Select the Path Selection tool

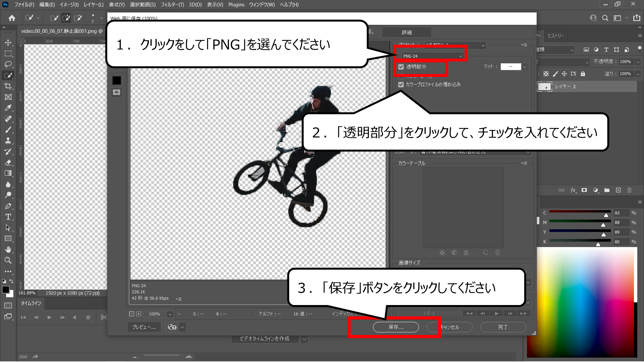pyautogui.click(x=8, y=228)
